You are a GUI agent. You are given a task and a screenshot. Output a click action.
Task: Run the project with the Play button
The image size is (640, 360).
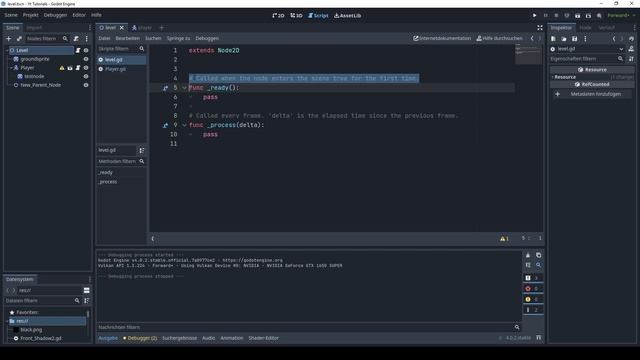click(534, 16)
